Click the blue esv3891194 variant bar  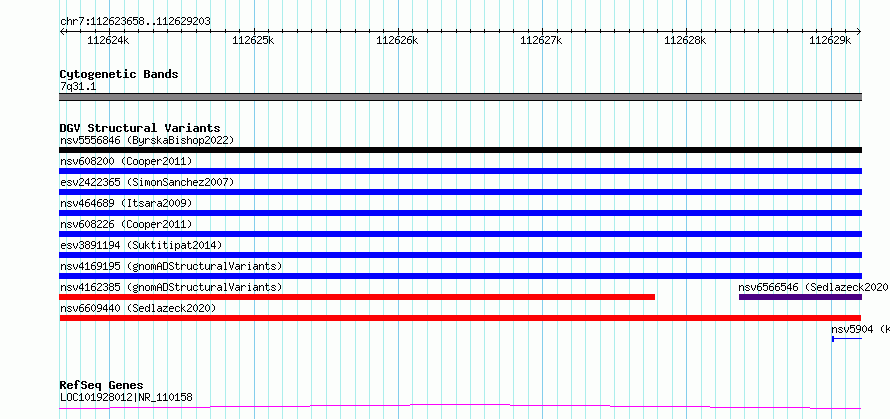tap(460, 255)
